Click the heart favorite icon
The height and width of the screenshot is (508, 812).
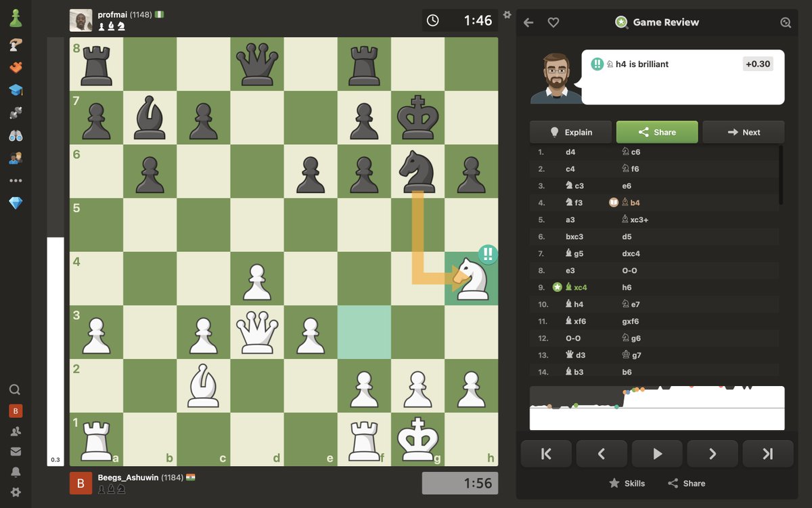553,22
